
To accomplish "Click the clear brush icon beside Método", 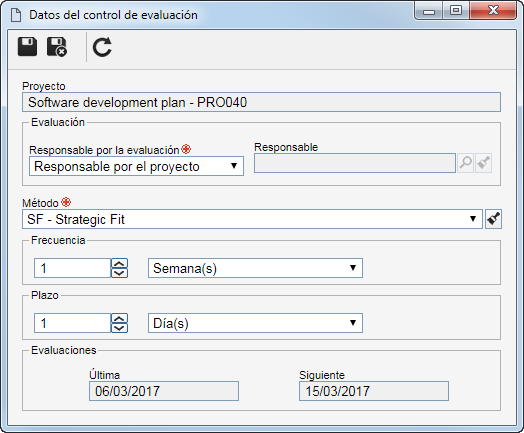I will 494,219.
